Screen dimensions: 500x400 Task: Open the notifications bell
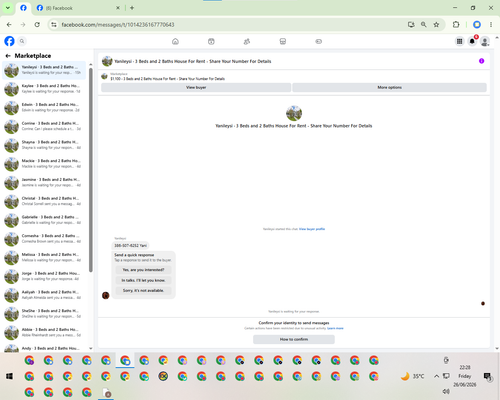[x=472, y=41]
